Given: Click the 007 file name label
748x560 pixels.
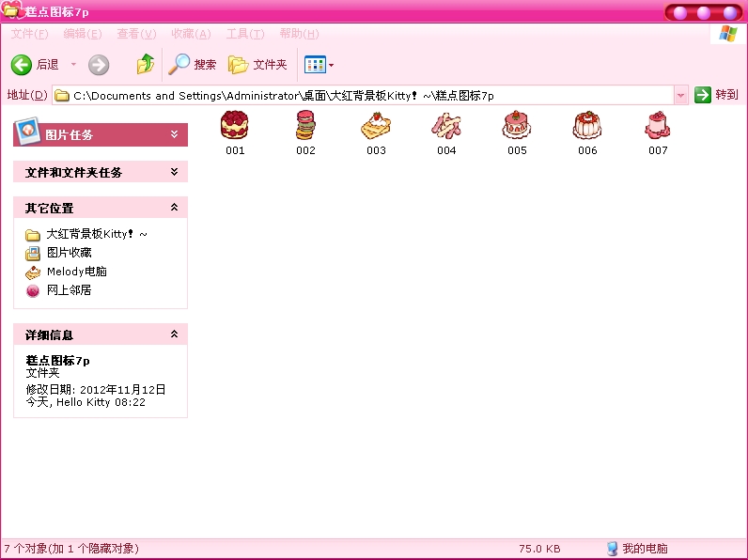Looking at the screenshot, I should click(x=658, y=150).
